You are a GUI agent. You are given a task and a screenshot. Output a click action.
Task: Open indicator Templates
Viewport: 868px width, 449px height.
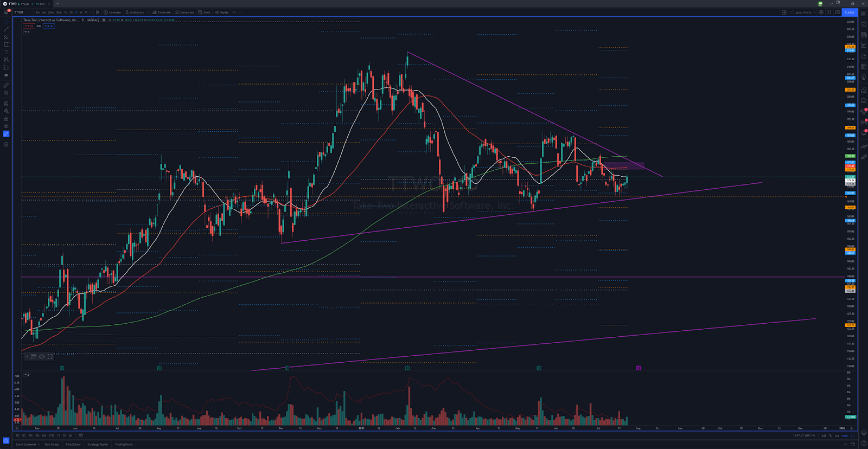coord(184,12)
